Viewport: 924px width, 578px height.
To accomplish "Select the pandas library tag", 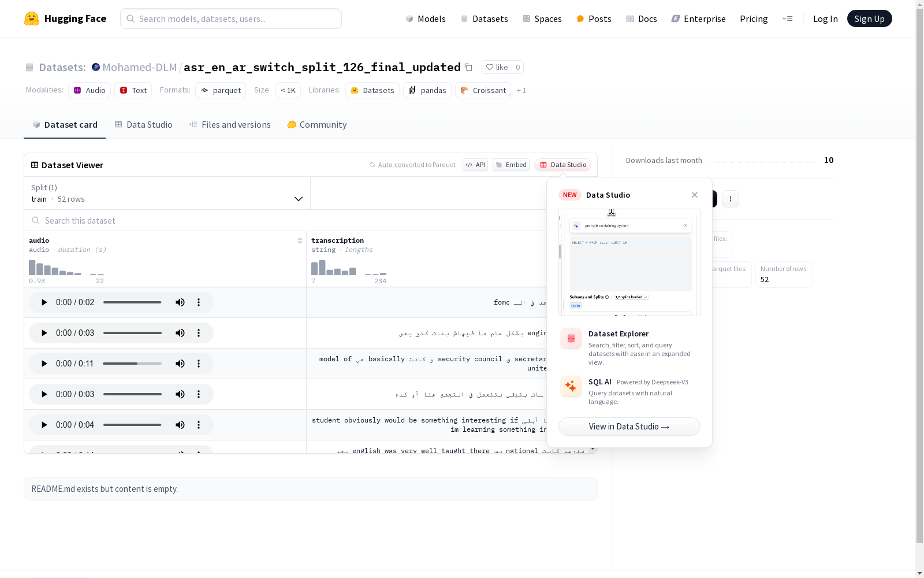I will [x=427, y=90].
